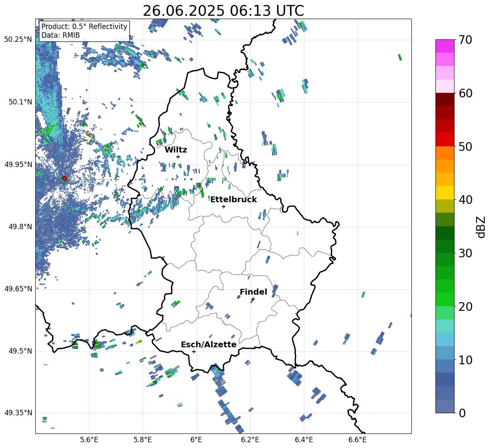Click the 49.95°N latitude label
Image resolution: width=491 pixels, height=448 pixels.
tap(18, 164)
